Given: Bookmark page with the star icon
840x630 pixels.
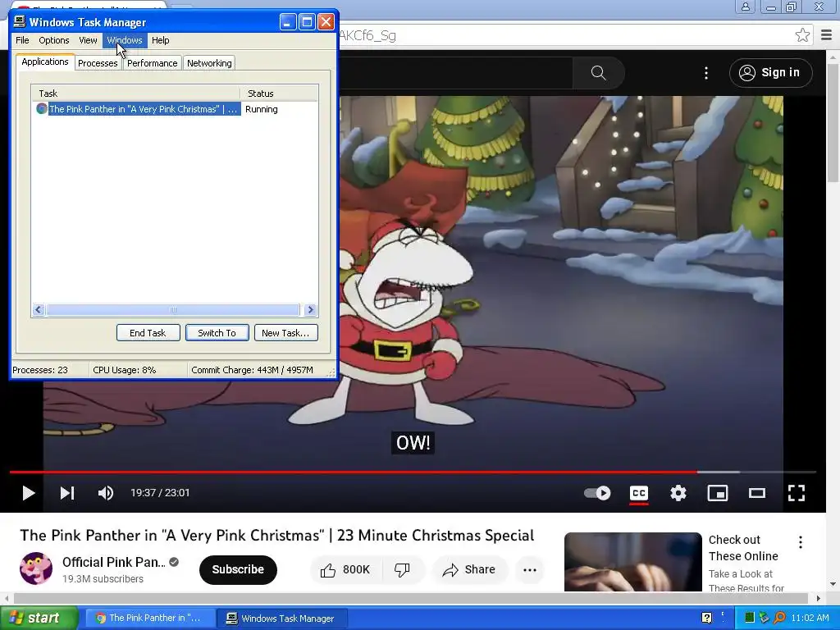Looking at the screenshot, I should pyautogui.click(x=802, y=35).
